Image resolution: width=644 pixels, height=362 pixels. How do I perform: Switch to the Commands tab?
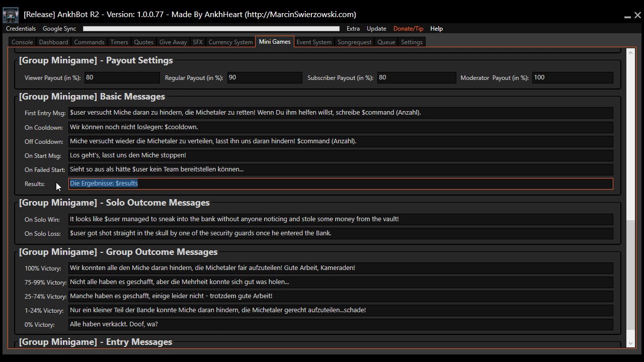[89, 42]
